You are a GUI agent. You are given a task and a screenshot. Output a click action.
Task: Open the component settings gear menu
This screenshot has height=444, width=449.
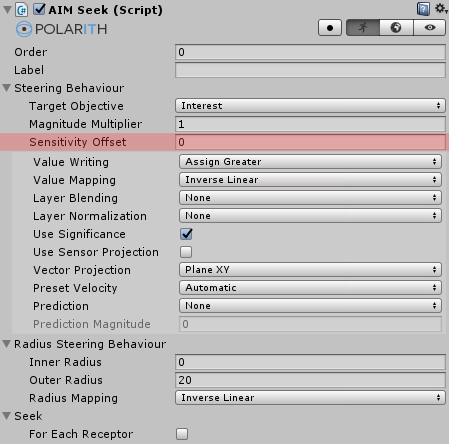coord(440,9)
